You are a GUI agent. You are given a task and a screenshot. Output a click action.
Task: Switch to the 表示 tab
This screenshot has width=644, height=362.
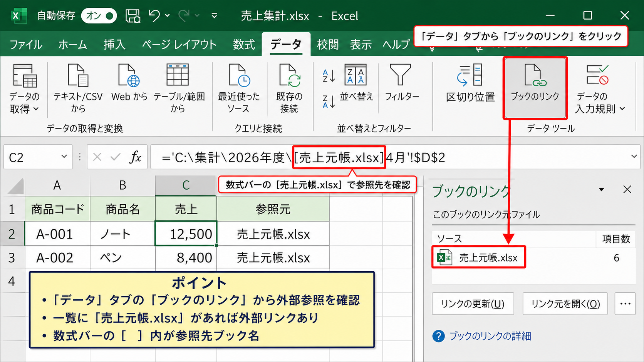coord(361,45)
